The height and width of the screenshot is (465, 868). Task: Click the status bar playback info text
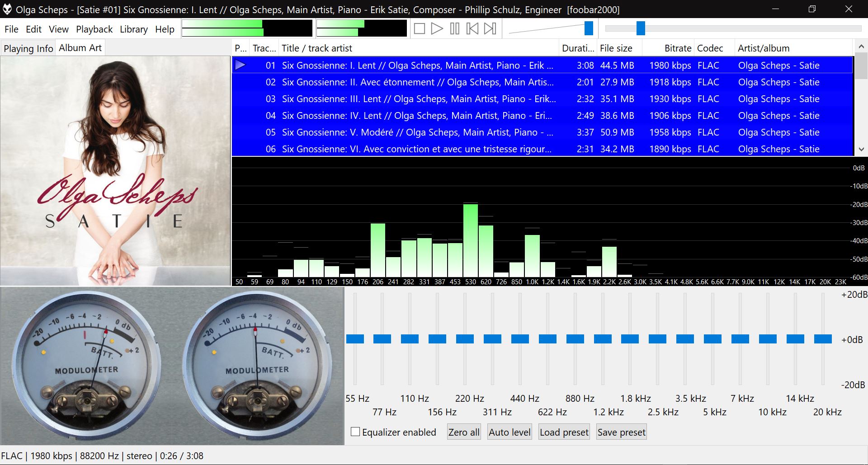pyautogui.click(x=102, y=456)
